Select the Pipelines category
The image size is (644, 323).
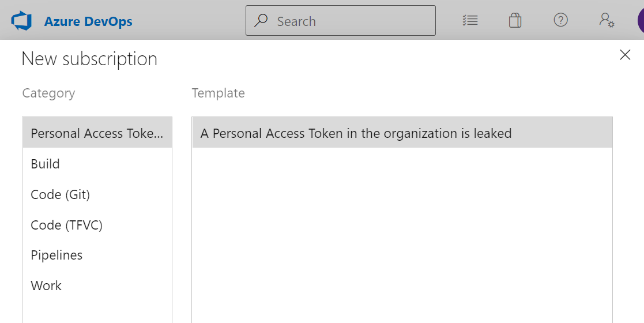(x=97, y=255)
